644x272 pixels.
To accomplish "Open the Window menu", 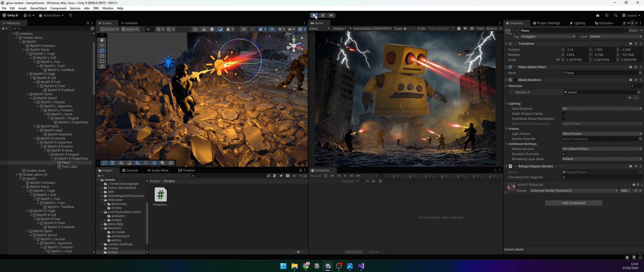I will click(108, 8).
